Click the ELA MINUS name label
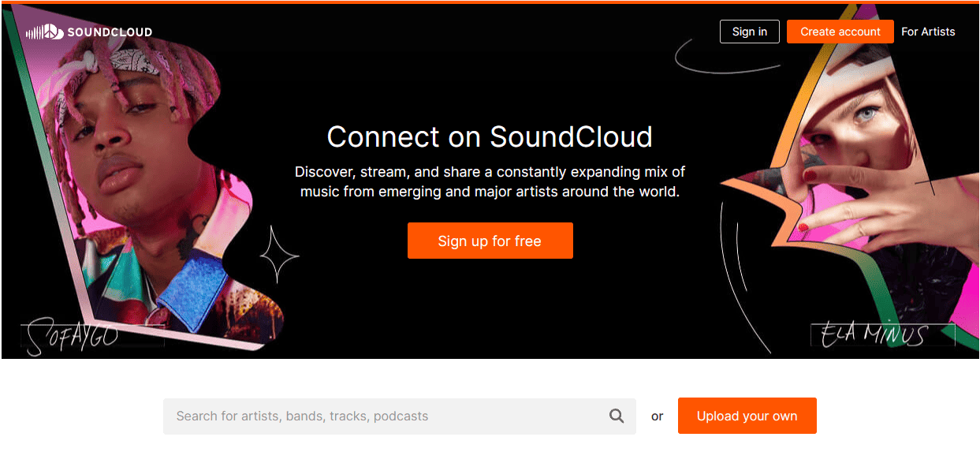 click(882, 334)
